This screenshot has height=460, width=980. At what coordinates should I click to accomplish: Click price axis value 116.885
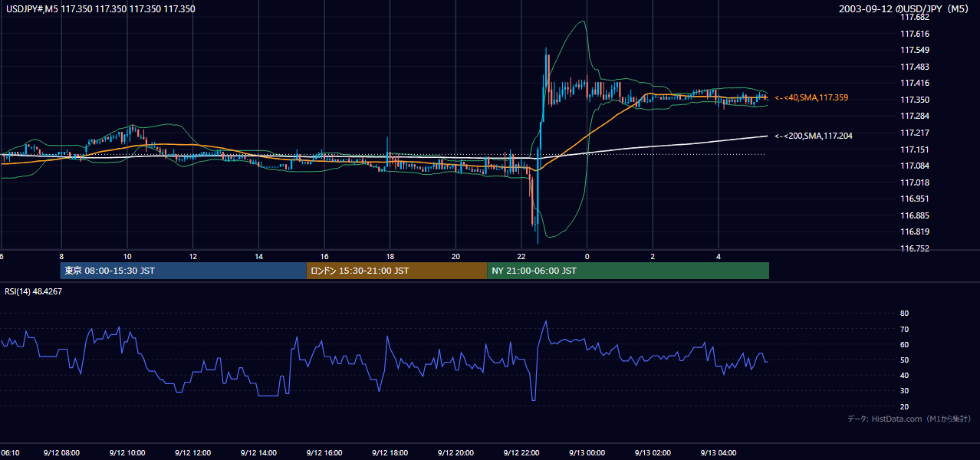pyautogui.click(x=914, y=215)
